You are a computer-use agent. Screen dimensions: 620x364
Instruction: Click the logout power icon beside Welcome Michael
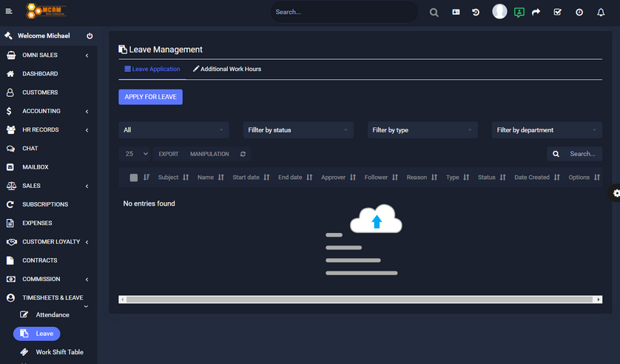click(x=90, y=36)
